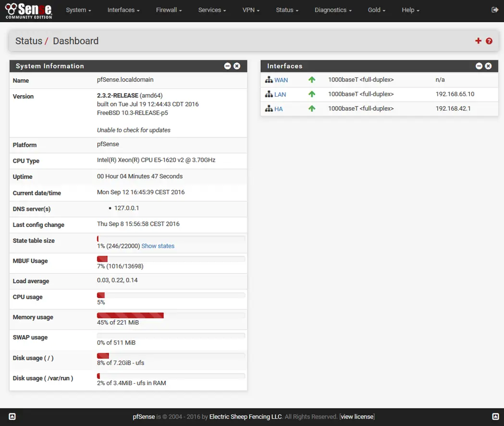This screenshot has width=504, height=426.
Task: Close the System Information widget
Action: pos(237,66)
